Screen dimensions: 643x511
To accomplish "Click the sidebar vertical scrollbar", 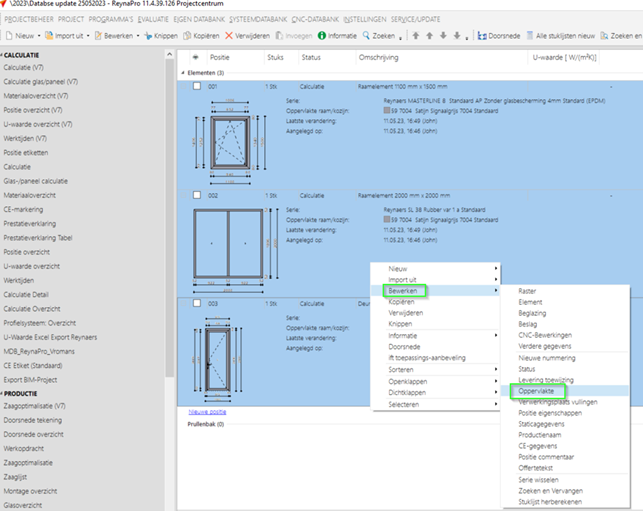I will click(169, 217).
